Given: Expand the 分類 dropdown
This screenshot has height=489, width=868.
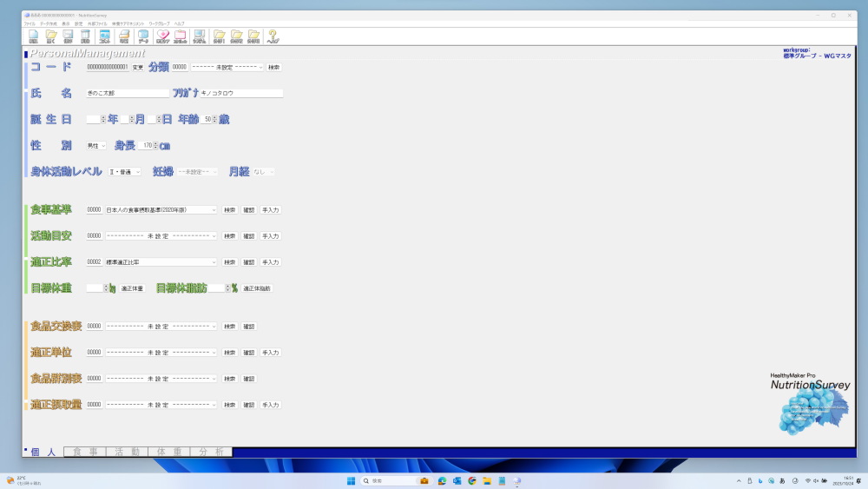Looking at the screenshot, I should tap(227, 67).
